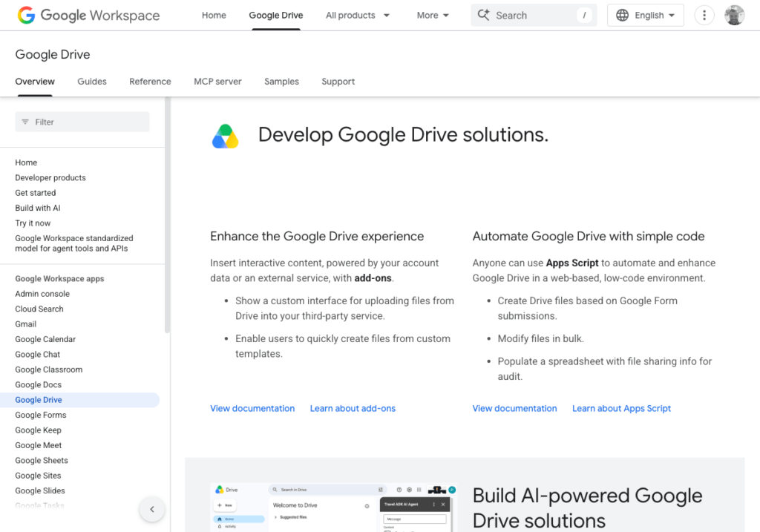
Task: Open Google Forms in sidebar
Action: (x=41, y=415)
